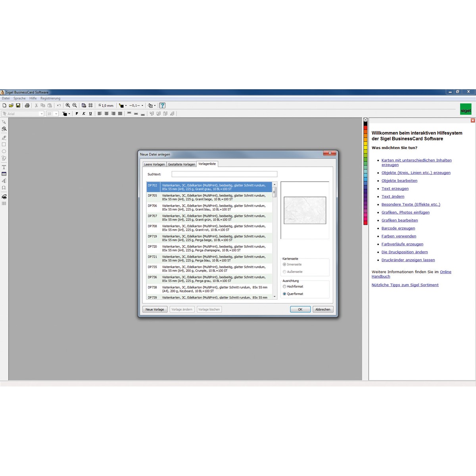The width and height of the screenshot is (476, 476).
Task: Switch to Leere Vorlagen tab
Action: click(154, 164)
